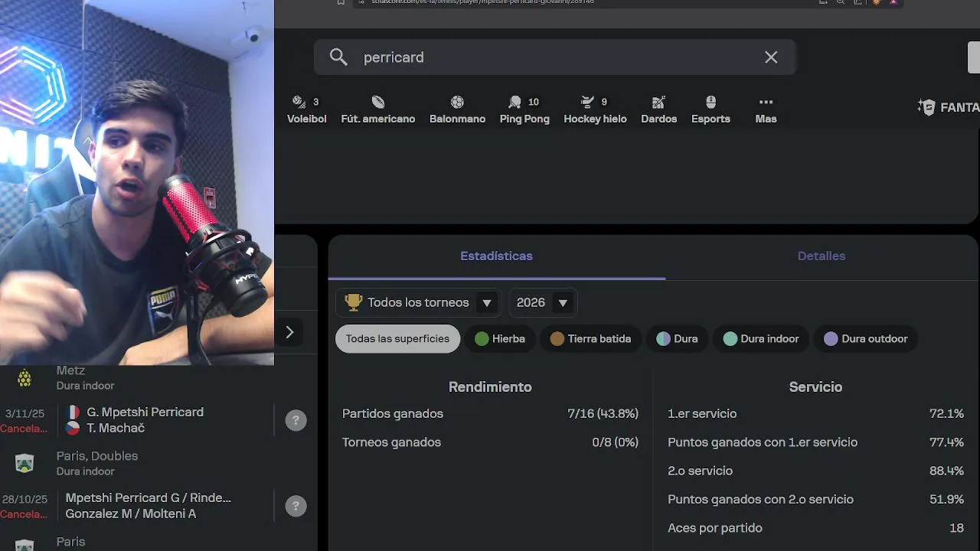The image size is (980, 551).
Task: Filter statistics by Tierra batida surface
Action: click(x=590, y=339)
